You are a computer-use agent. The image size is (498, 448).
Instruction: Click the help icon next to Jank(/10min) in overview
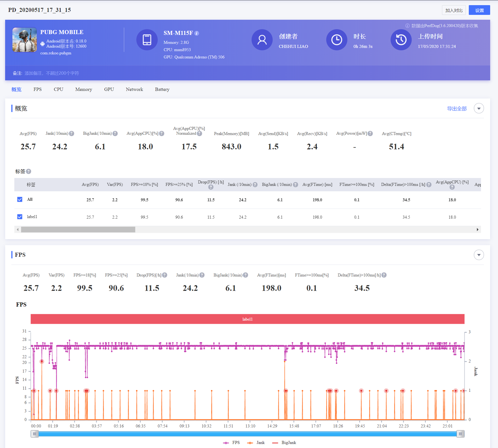(x=72, y=134)
